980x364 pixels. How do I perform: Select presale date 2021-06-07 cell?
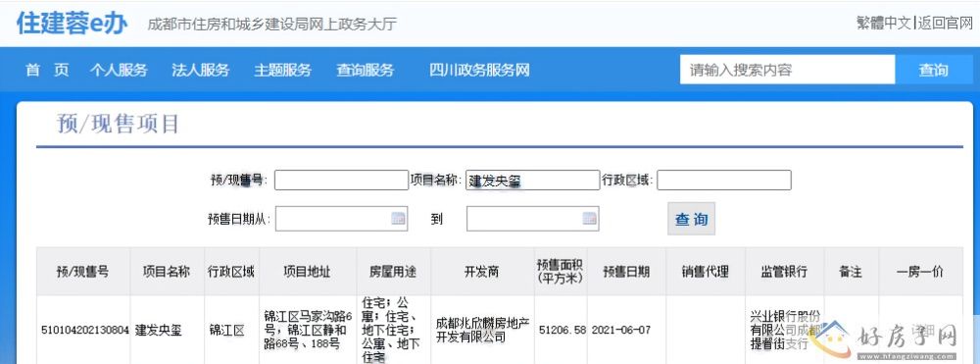pyautogui.click(x=626, y=330)
